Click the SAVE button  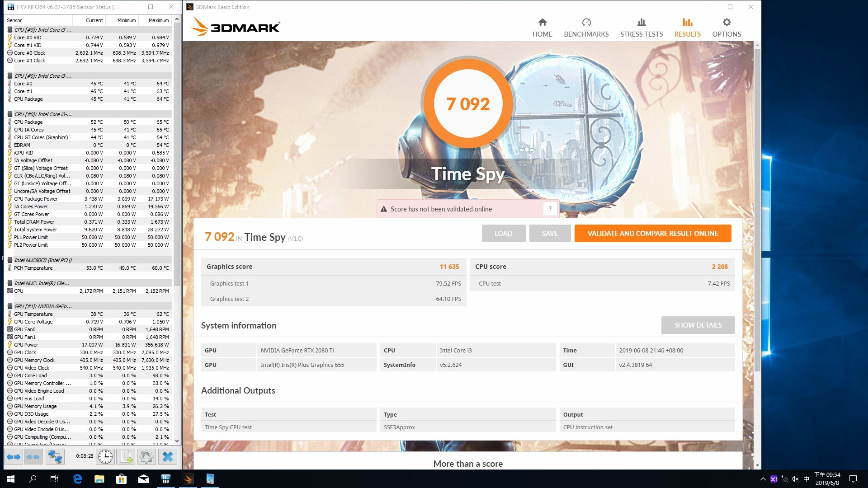tap(550, 233)
